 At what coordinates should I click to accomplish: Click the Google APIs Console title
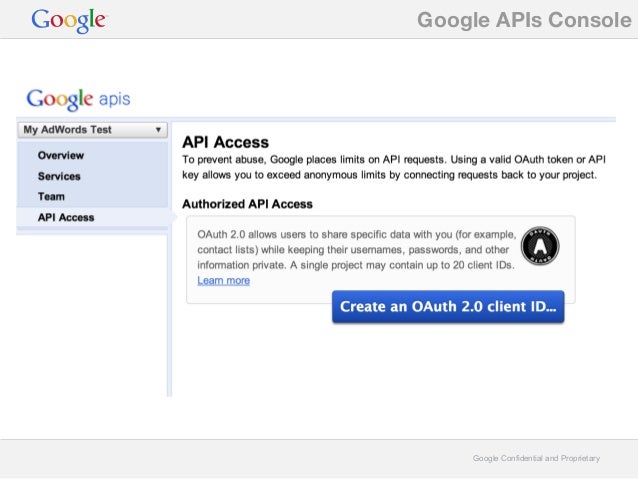pos(524,20)
